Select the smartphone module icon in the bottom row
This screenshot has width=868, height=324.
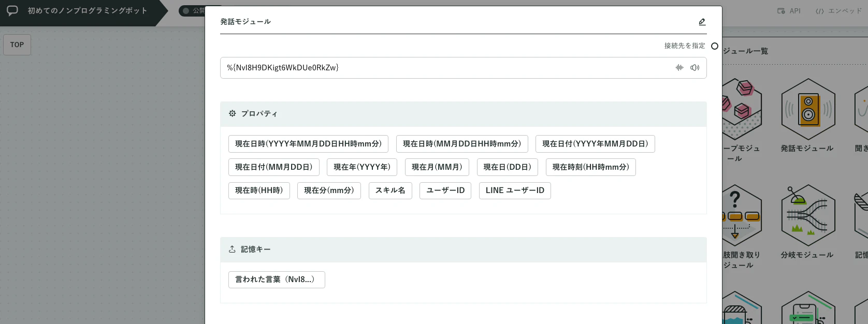coord(808,308)
